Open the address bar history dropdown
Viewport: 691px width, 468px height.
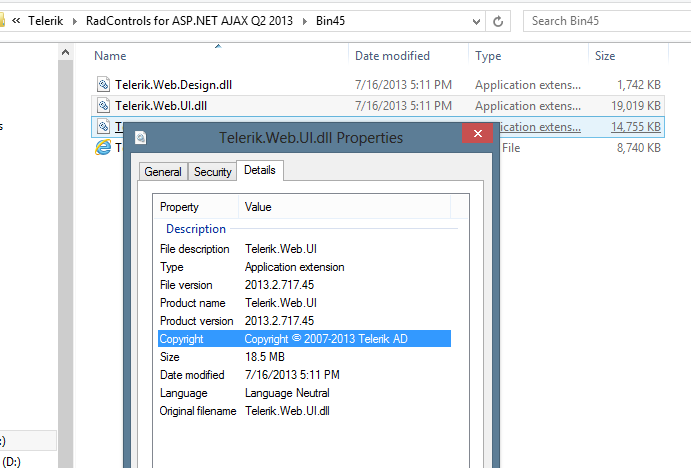tap(476, 21)
